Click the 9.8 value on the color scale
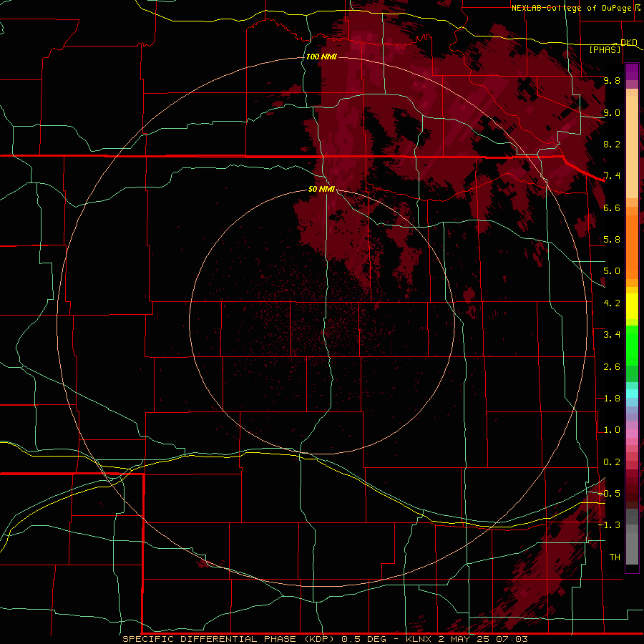Viewport: 644px width, 644px height. [x=612, y=80]
